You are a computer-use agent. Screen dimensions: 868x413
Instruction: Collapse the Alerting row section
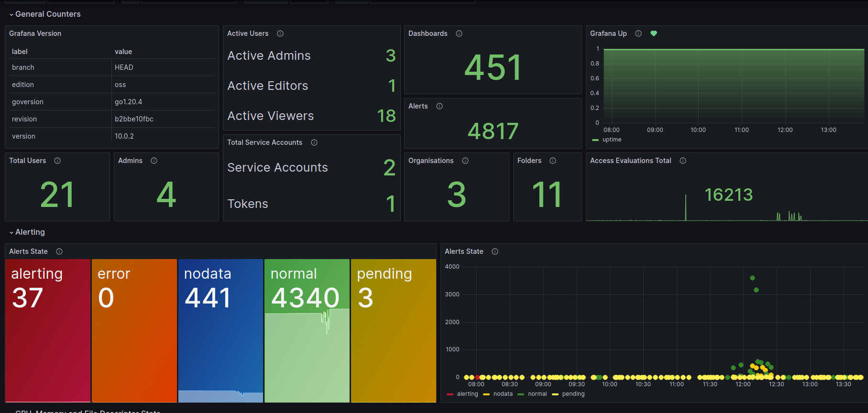click(x=27, y=232)
